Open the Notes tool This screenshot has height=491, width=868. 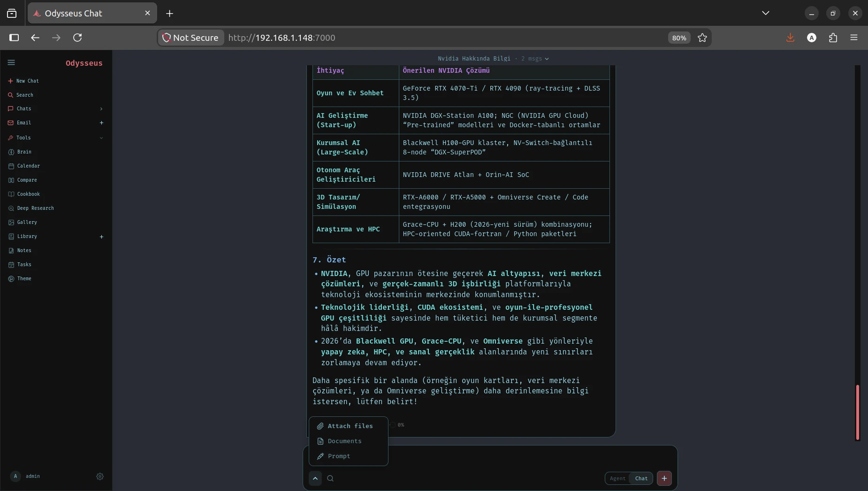click(x=24, y=250)
